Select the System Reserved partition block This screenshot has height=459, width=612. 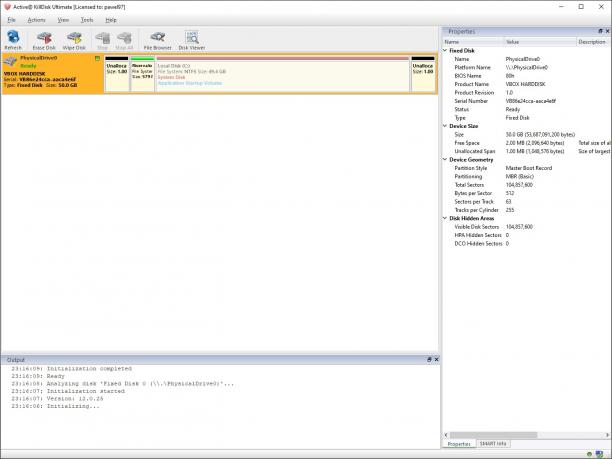142,74
